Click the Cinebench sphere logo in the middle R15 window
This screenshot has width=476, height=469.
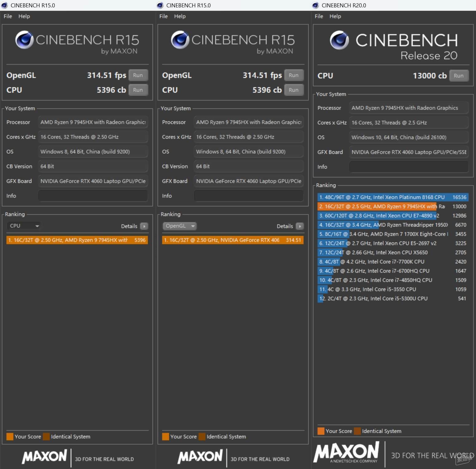(x=180, y=40)
